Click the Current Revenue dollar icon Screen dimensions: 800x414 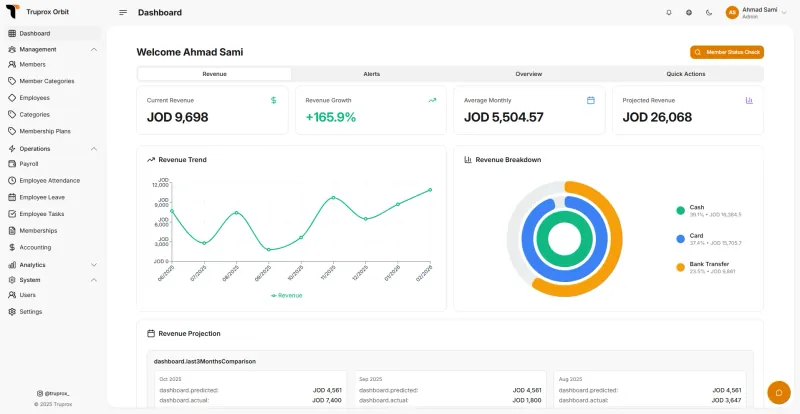pos(273,101)
